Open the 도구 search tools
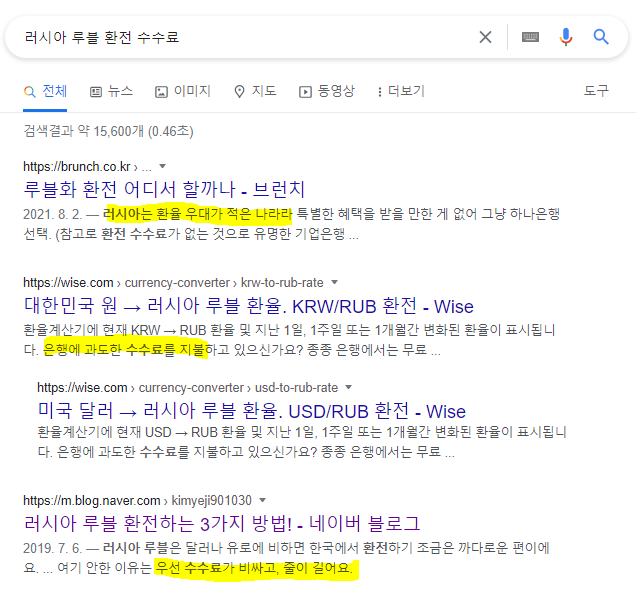636x592 pixels. coord(596,90)
